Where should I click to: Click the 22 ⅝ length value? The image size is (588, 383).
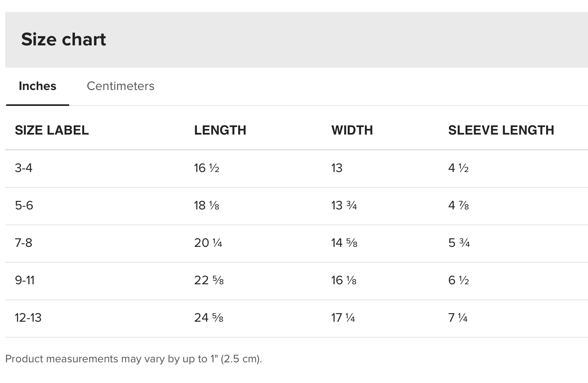point(209,280)
